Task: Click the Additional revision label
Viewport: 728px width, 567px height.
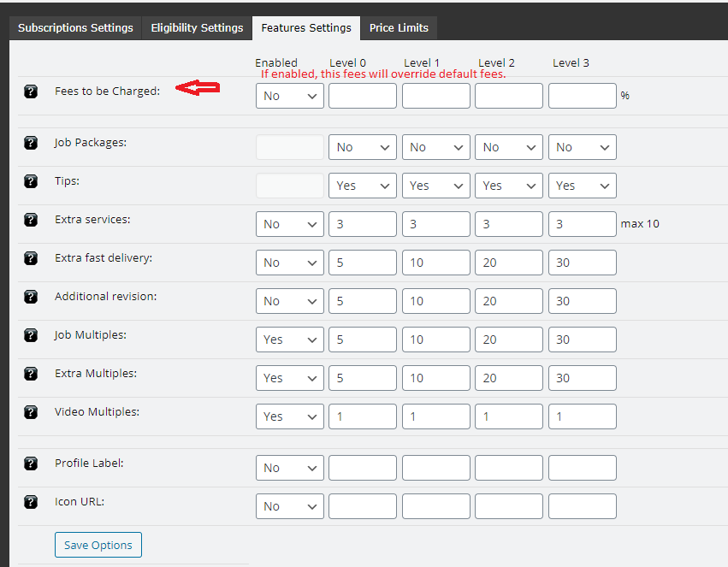Action: (x=106, y=297)
